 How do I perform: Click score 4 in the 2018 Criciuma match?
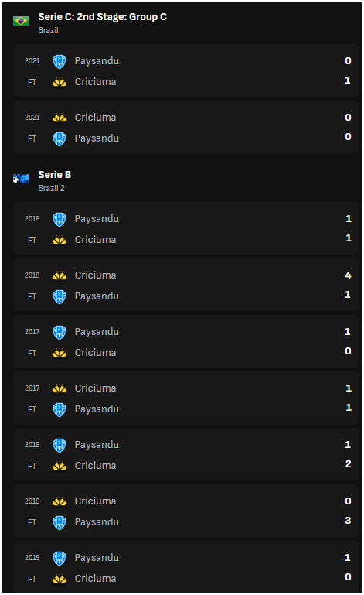point(348,275)
